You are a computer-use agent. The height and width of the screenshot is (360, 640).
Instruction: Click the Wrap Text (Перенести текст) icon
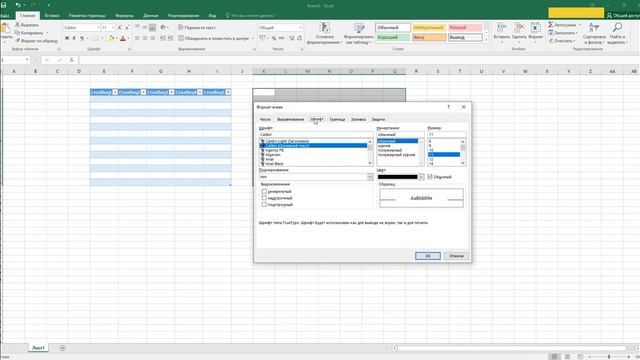(181, 27)
